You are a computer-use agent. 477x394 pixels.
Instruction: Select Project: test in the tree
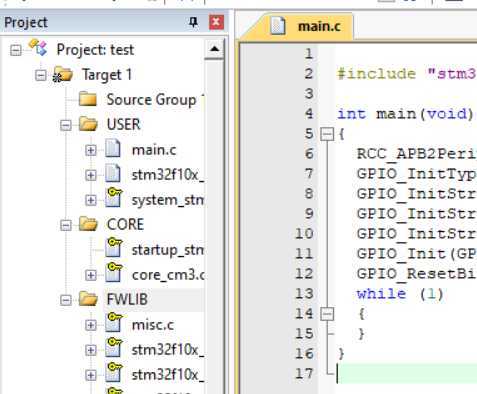95,50
